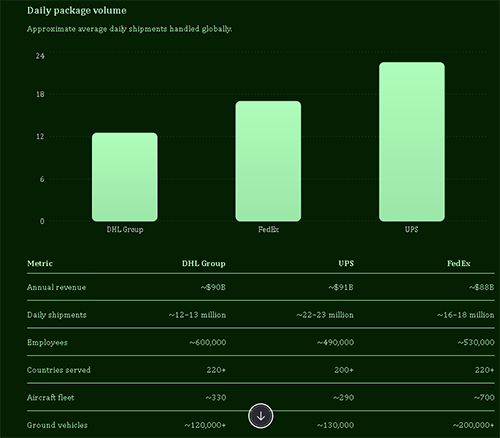Click the '~12-13 million' cell
The height and width of the screenshot is (438, 500).
coord(197,315)
